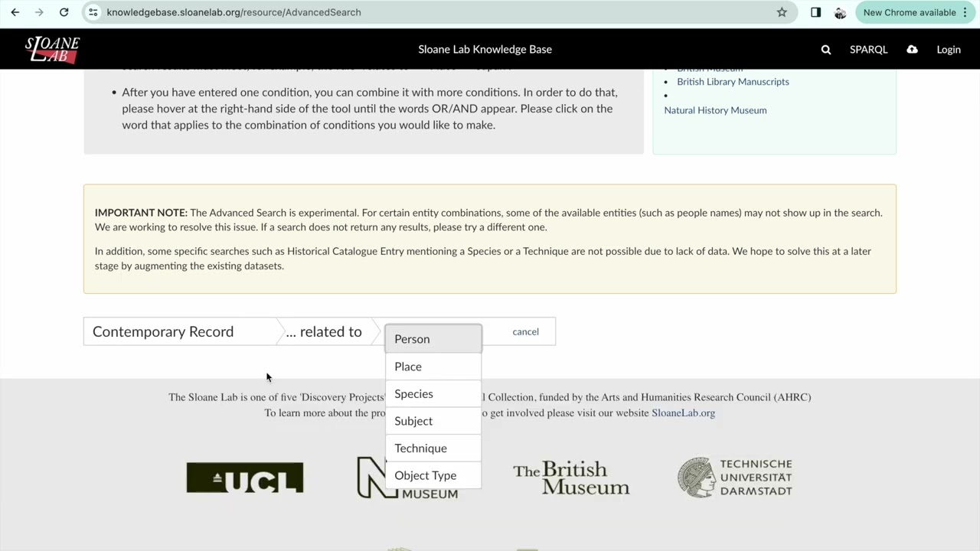This screenshot has width=980, height=551.
Task: Click the browser forward arrow
Action: [x=39, y=12]
